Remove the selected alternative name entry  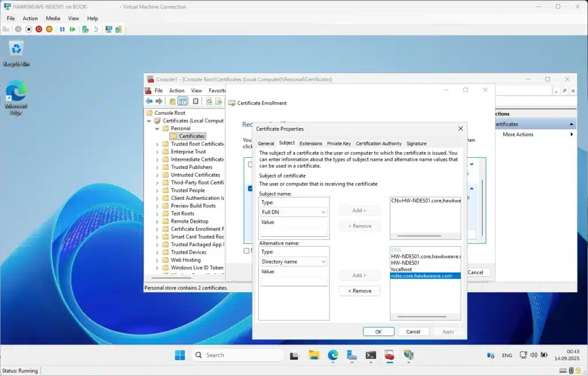point(359,291)
